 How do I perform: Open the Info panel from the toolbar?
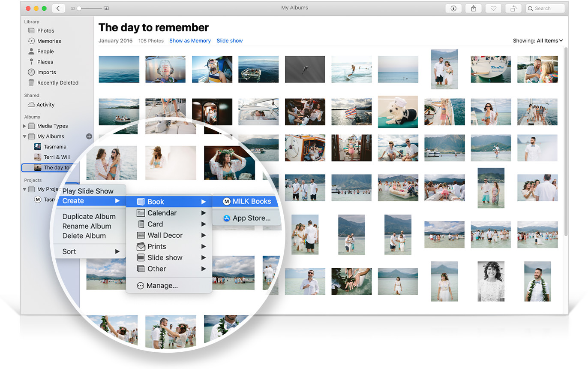tap(453, 8)
